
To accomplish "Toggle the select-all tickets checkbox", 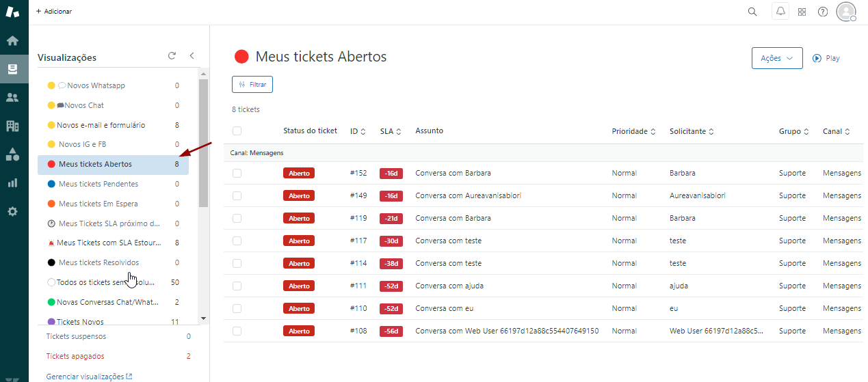I will pyautogui.click(x=237, y=131).
